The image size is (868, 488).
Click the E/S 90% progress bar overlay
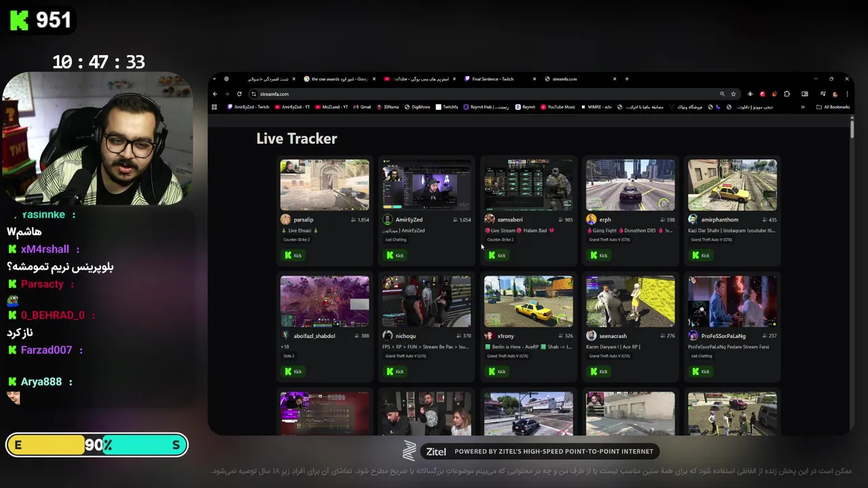(x=96, y=445)
